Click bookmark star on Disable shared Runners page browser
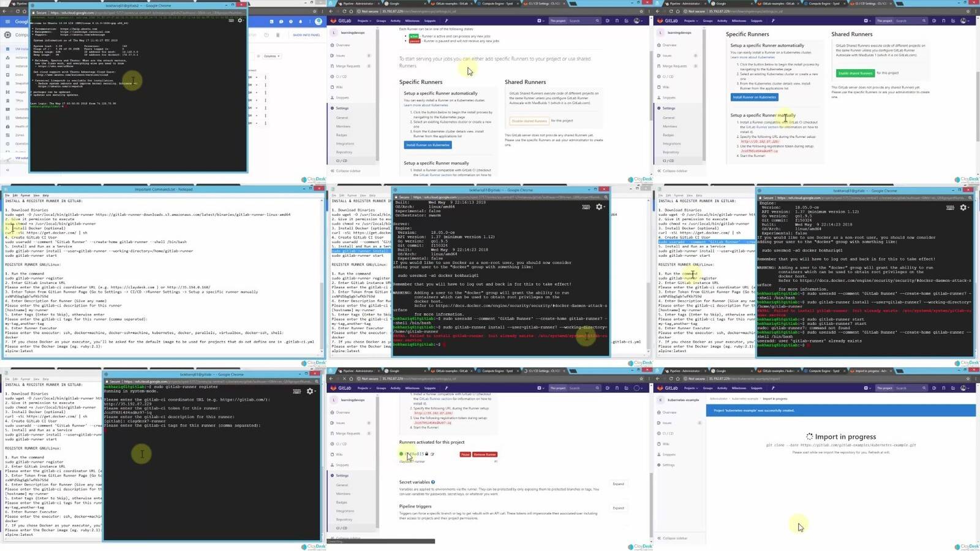 click(641, 11)
